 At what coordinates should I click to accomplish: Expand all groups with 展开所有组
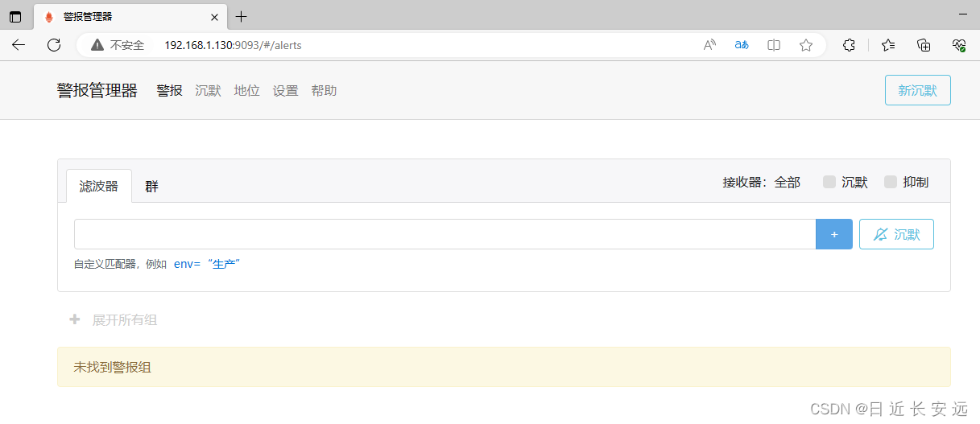click(x=114, y=319)
